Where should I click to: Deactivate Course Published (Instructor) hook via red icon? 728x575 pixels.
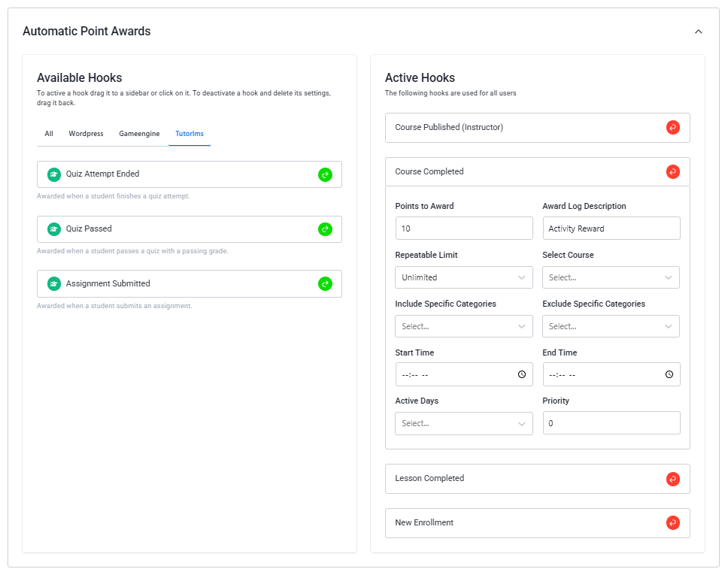[673, 127]
